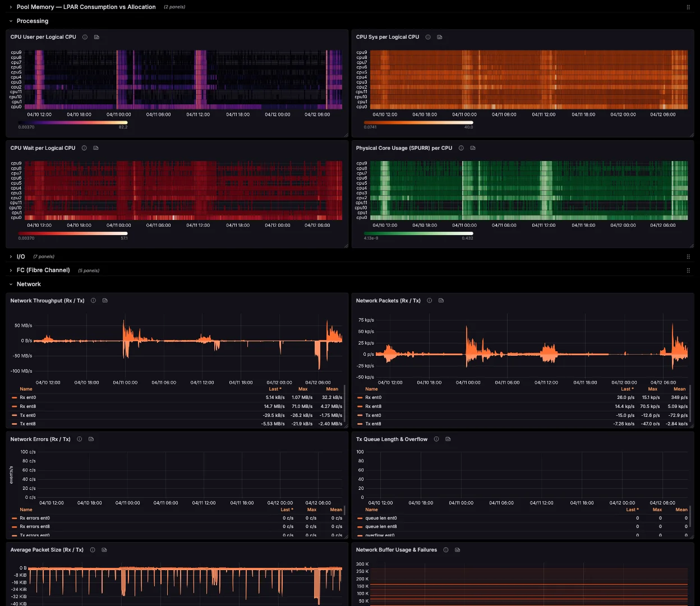Toggle queue len ent8 in Tx Queue legend
Image resolution: width=700 pixels, height=606 pixels.
382,526
